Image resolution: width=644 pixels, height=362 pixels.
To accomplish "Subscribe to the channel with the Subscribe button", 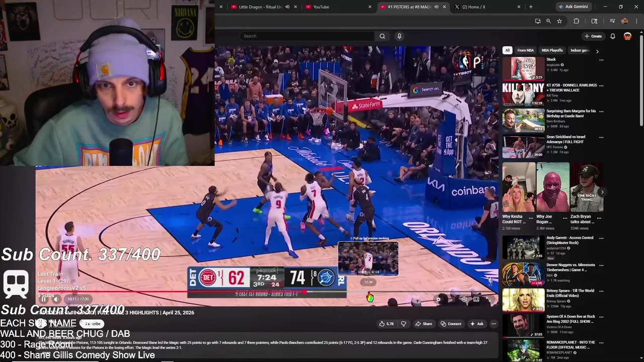I will pyautogui.click(x=93, y=324).
